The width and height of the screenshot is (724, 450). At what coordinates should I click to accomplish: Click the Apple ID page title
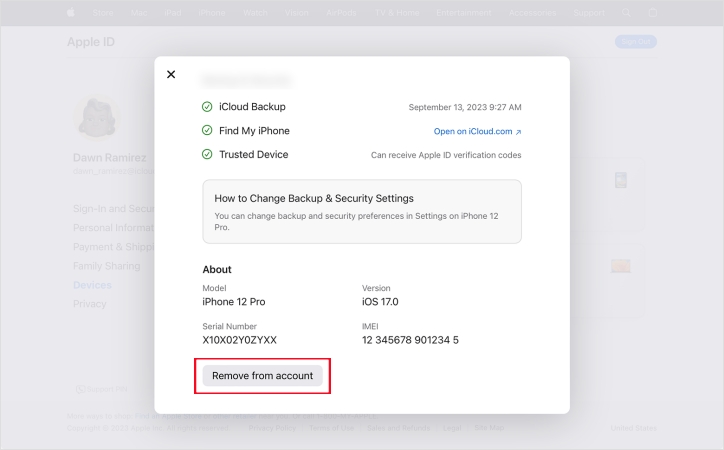click(91, 42)
